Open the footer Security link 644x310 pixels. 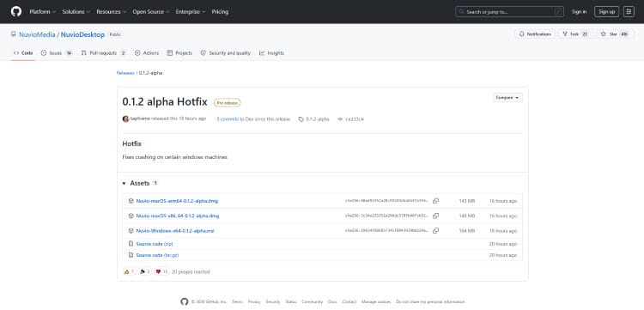pos(273,301)
